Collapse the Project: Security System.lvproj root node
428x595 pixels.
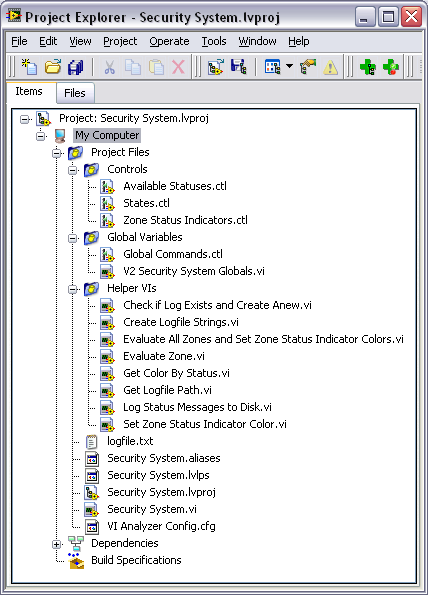tap(25, 120)
